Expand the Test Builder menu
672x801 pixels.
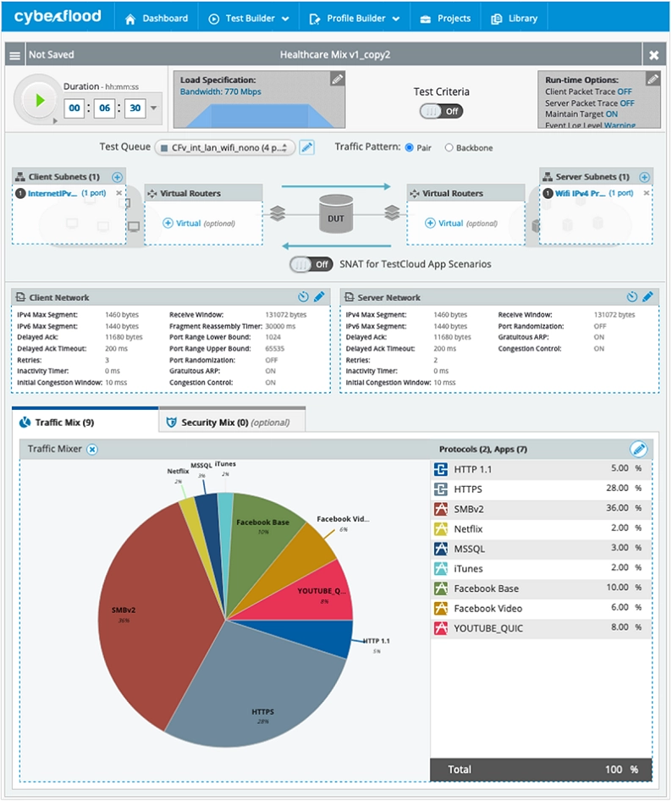coord(250,18)
